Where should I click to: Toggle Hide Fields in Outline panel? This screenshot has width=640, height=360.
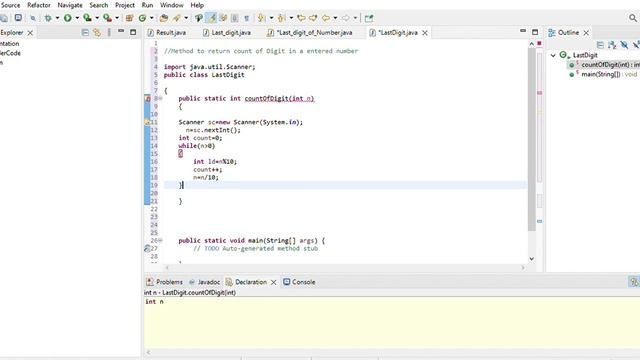click(x=624, y=45)
